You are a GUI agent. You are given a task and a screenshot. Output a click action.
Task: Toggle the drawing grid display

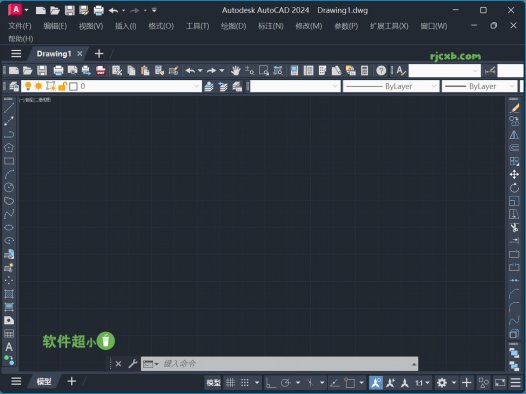click(230, 383)
